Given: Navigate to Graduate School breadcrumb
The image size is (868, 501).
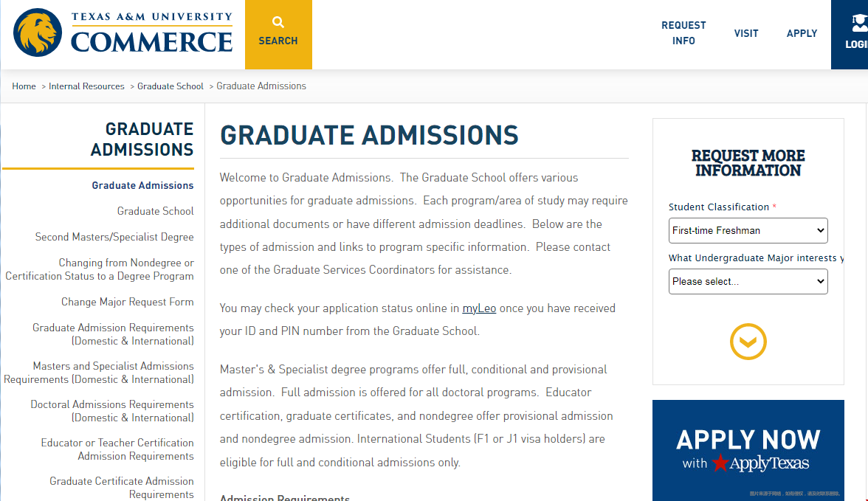Looking at the screenshot, I should (170, 86).
